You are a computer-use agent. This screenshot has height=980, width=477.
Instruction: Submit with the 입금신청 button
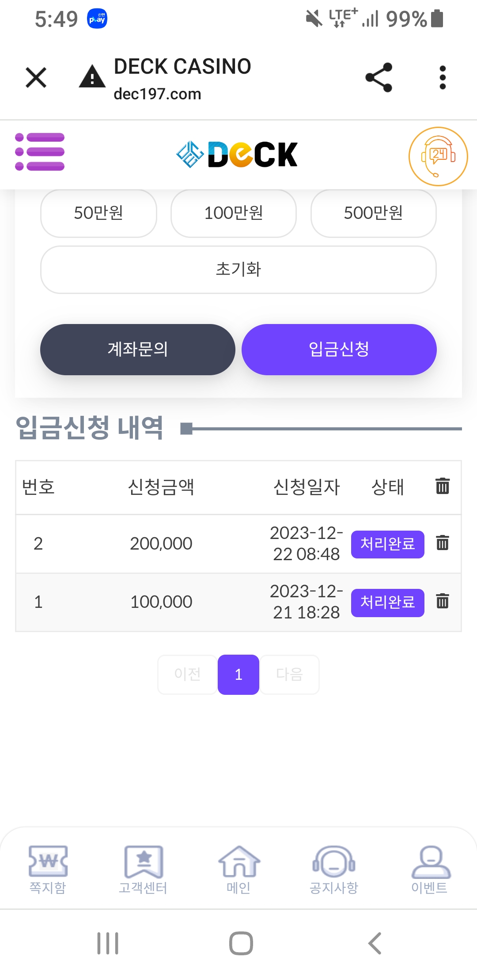339,349
